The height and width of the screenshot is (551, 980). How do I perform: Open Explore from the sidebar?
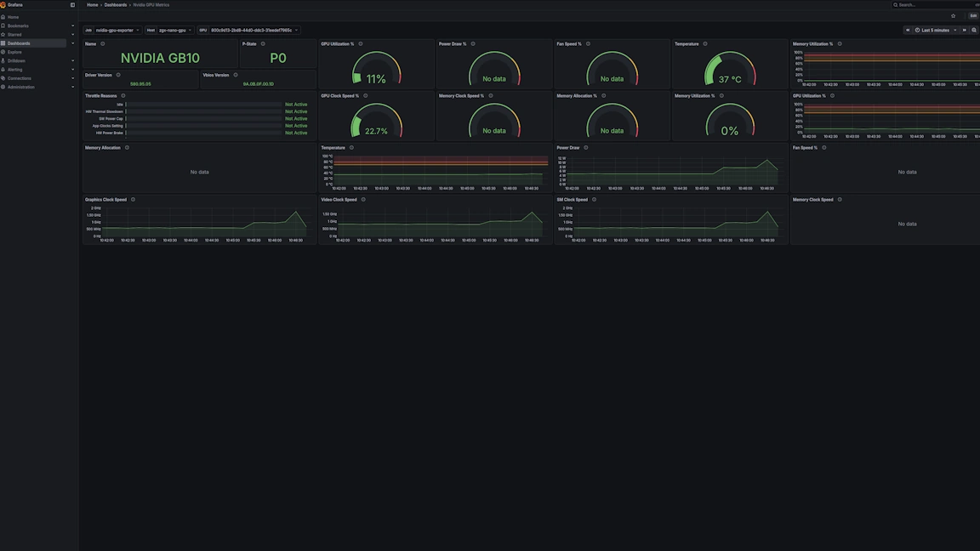(14, 52)
